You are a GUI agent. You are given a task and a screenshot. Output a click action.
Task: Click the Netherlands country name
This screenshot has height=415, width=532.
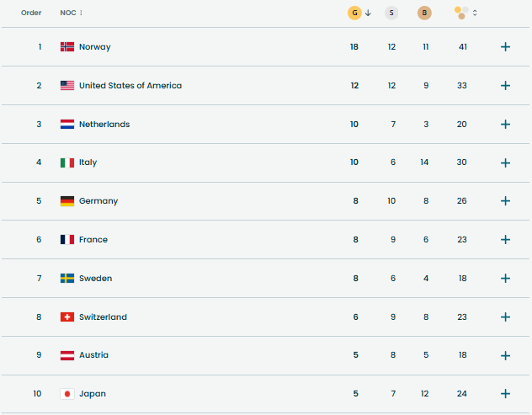click(x=104, y=125)
